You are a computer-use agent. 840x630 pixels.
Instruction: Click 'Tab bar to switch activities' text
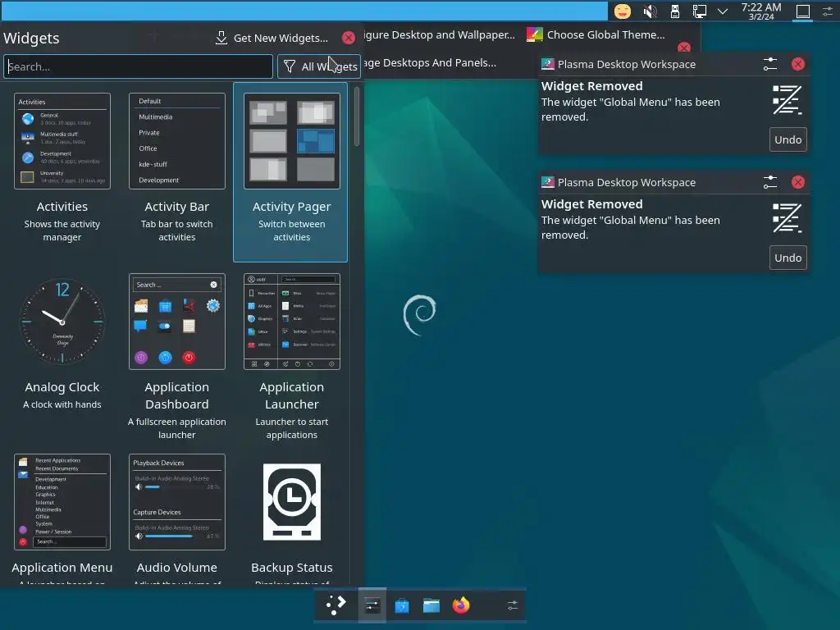click(177, 231)
